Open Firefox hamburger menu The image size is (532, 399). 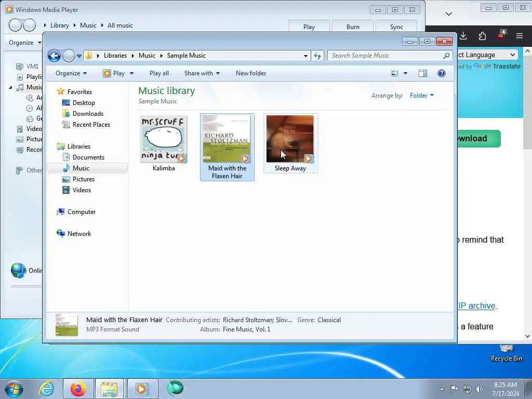[519, 36]
